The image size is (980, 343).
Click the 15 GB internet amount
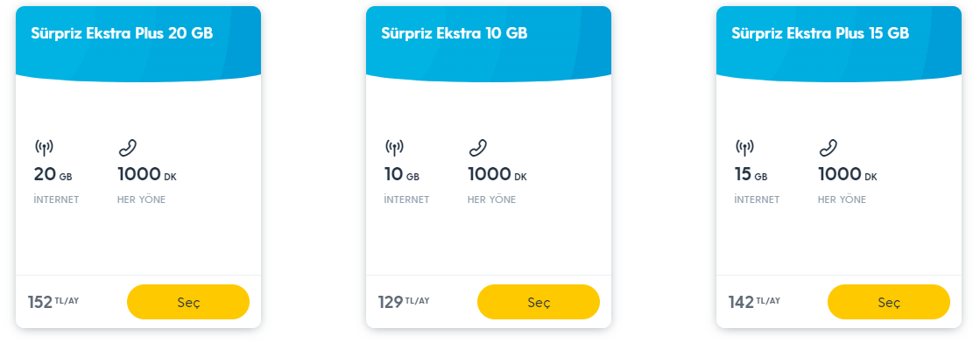751,175
